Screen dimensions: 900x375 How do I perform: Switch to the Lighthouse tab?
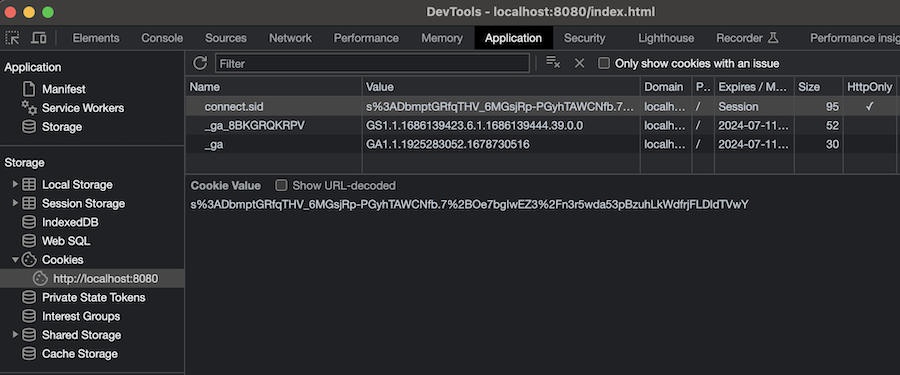[666, 38]
